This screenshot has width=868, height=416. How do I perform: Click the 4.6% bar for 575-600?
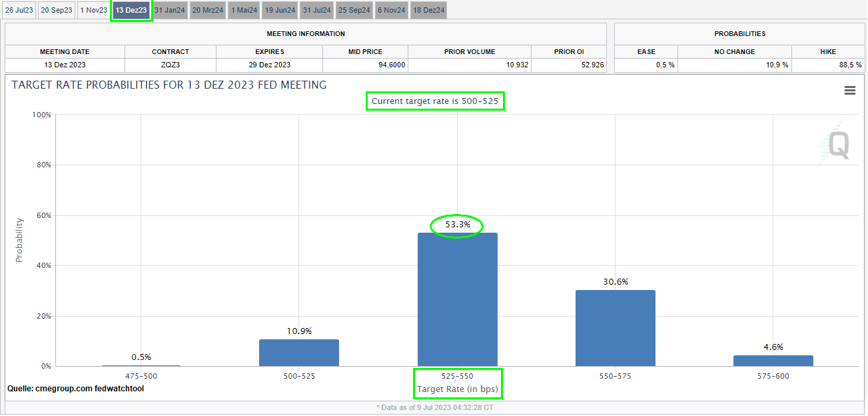tap(773, 361)
